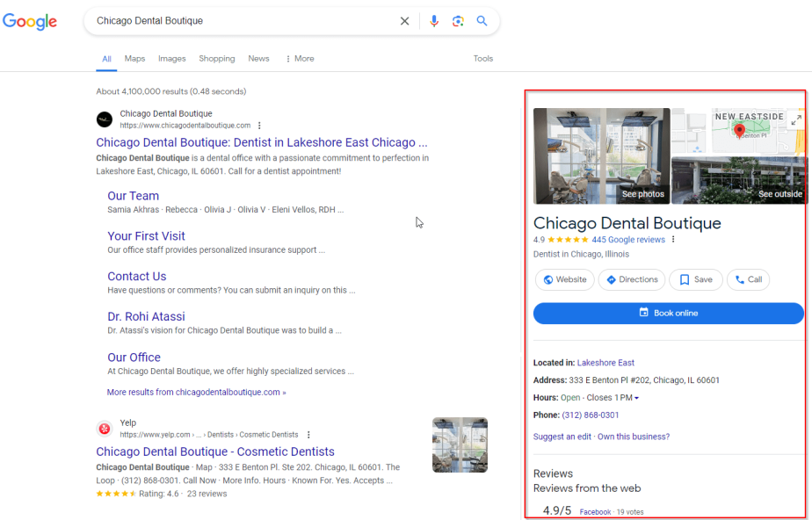Open the Dr. Rohi Atassi sitelink
The width and height of the screenshot is (812, 520).
click(146, 317)
